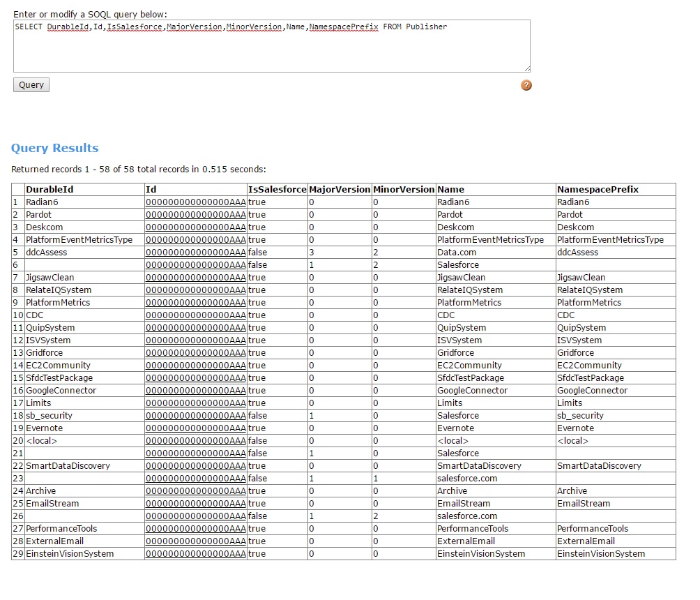Click GoogleConnector in the NamespacePrefix column
The image size is (700, 600).
tap(593, 390)
